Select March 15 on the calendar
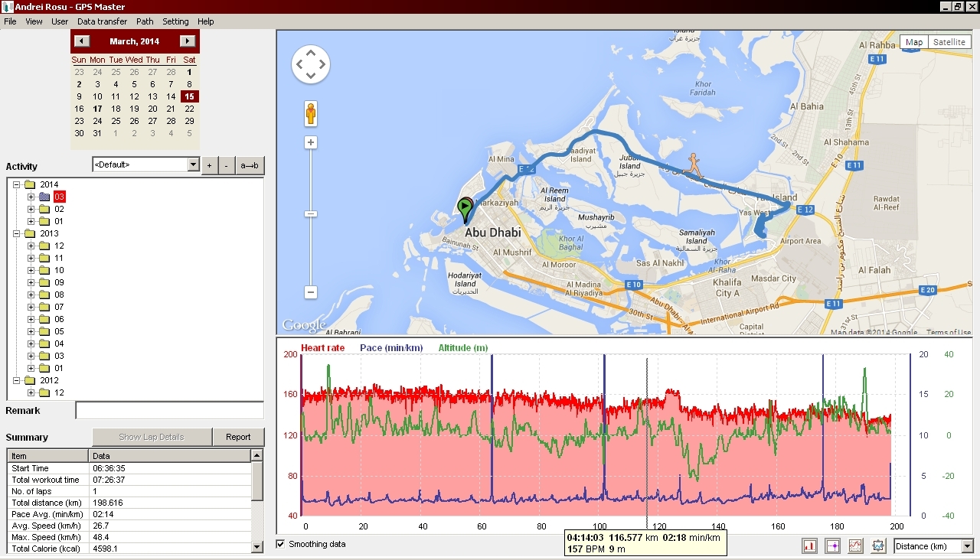980x560 pixels. point(189,97)
